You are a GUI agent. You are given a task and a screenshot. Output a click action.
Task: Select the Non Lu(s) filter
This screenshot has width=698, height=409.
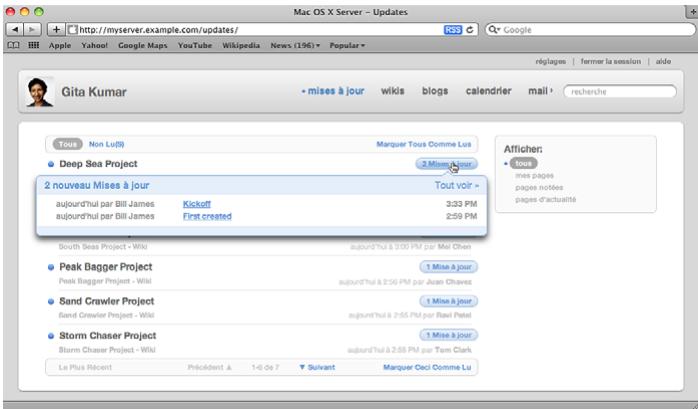tap(106, 144)
